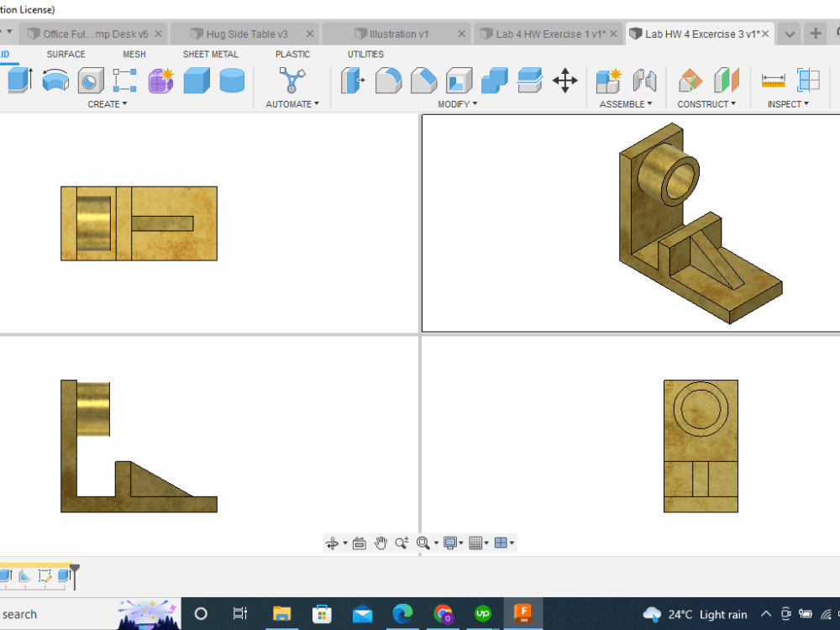Select the Press Pull tool
The width and height of the screenshot is (840, 630).
pyautogui.click(x=353, y=81)
